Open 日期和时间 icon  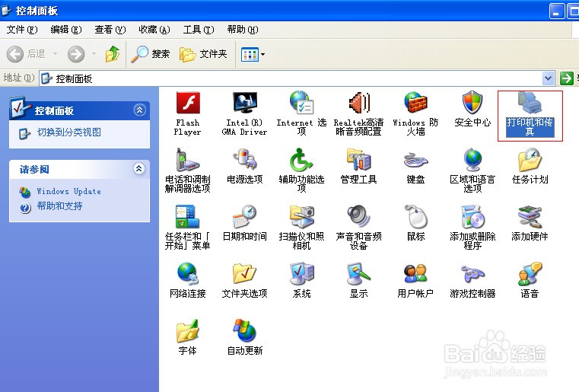click(x=244, y=223)
